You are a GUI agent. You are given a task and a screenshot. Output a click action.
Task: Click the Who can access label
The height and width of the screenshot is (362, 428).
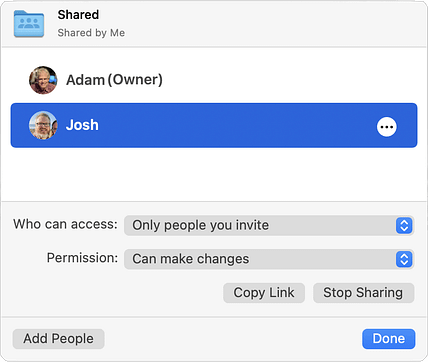(65, 224)
